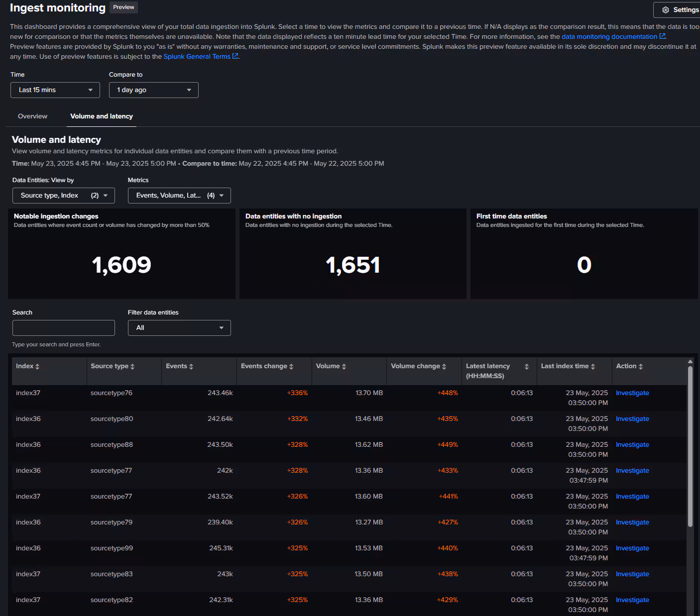Sort by Volume change column arrows

tap(444, 367)
